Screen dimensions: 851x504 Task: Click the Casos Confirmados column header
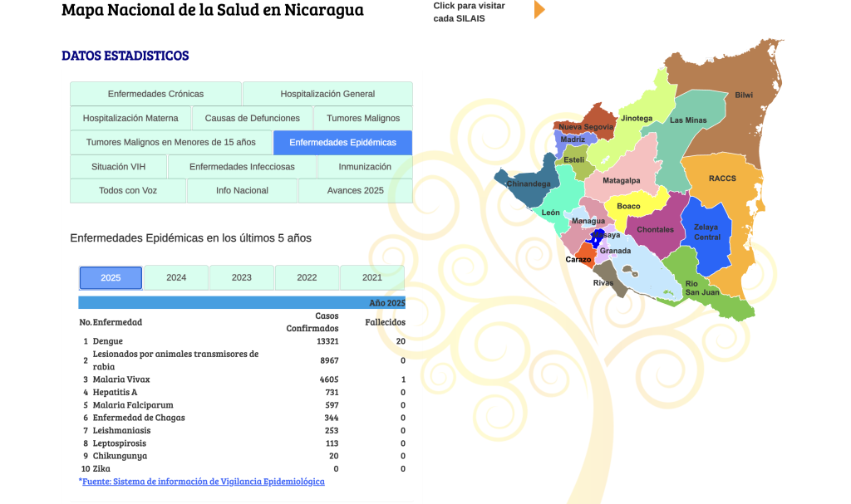coord(312,322)
